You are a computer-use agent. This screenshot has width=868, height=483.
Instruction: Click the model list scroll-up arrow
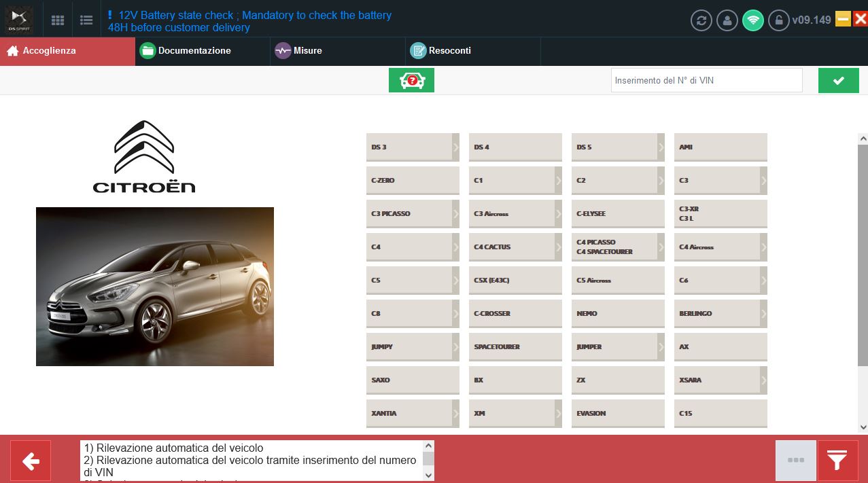coord(863,139)
